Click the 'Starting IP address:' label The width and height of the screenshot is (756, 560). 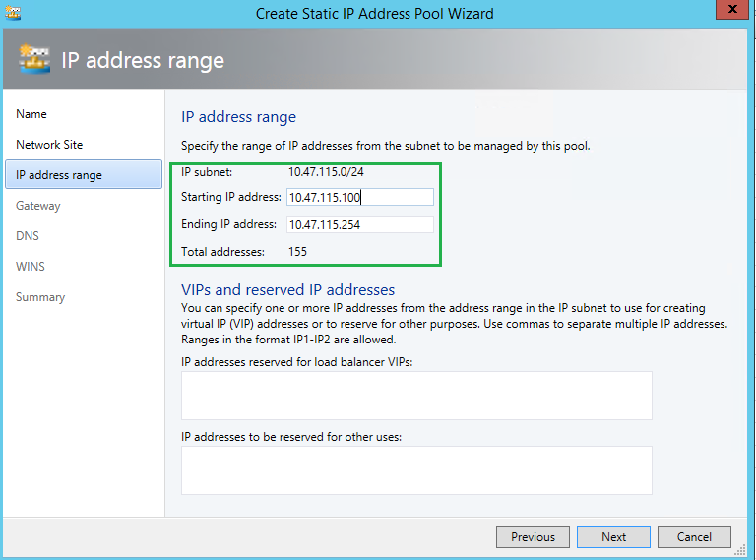tap(231, 197)
